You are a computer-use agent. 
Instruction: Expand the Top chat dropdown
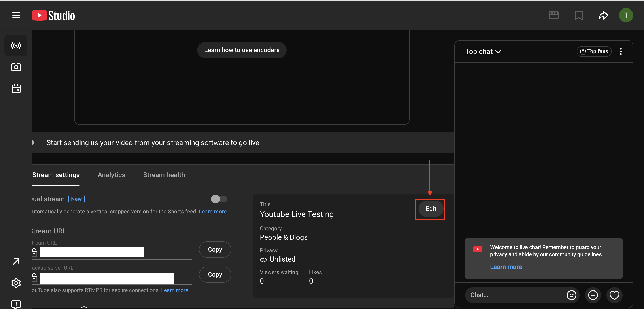pyautogui.click(x=483, y=51)
